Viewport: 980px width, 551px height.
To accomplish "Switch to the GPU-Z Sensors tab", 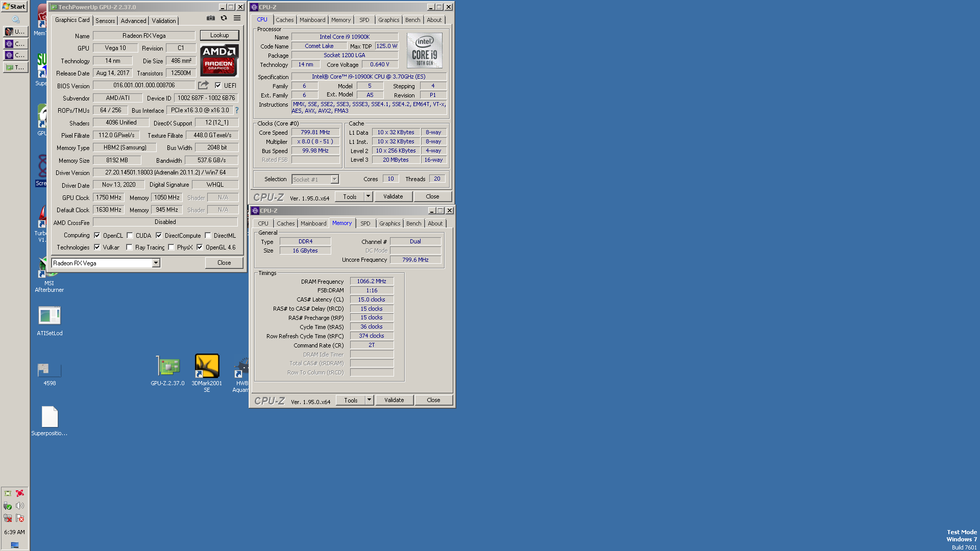I will (105, 21).
